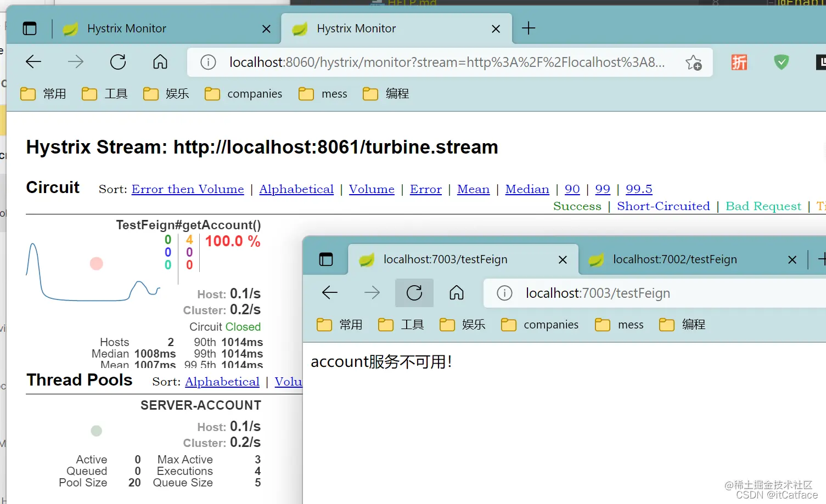Close the active Hystrix Monitor tab
This screenshot has width=826, height=504.
click(x=496, y=29)
